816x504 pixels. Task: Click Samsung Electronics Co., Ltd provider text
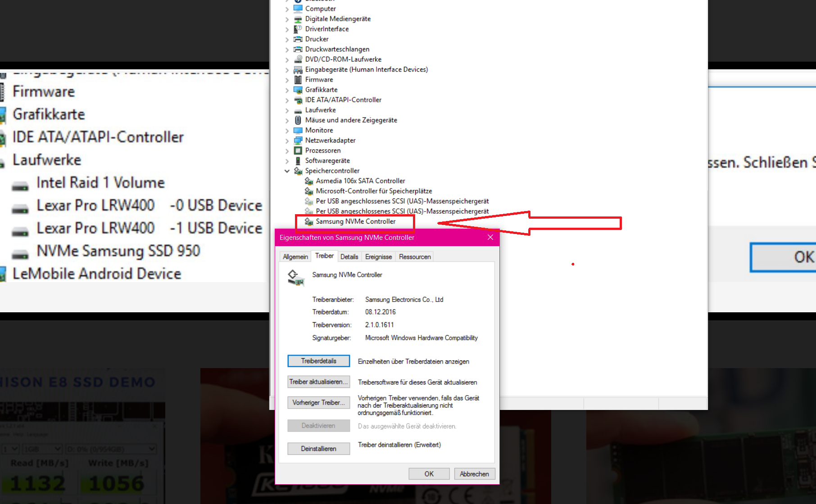(x=404, y=299)
